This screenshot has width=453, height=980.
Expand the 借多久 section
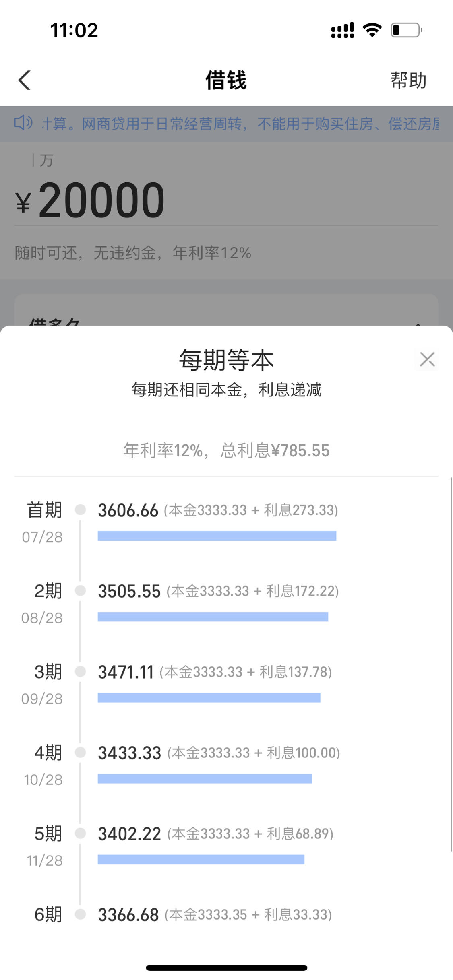226,322
